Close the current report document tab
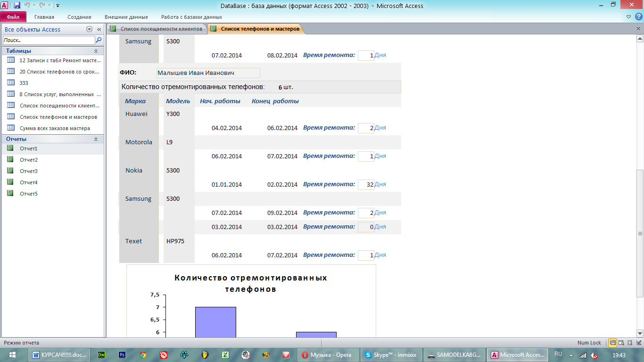 pos(638,29)
